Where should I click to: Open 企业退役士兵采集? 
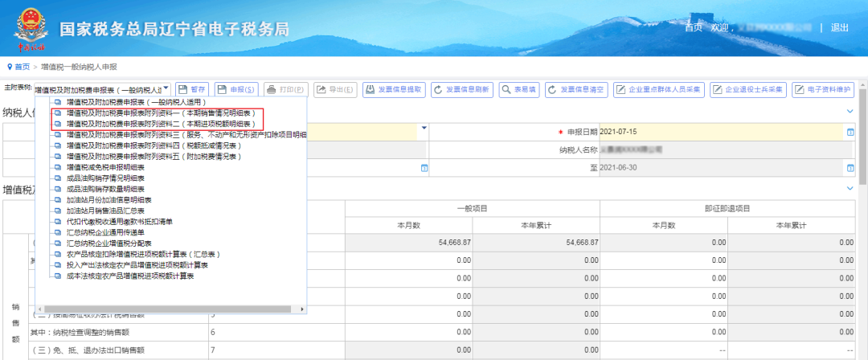(x=748, y=90)
